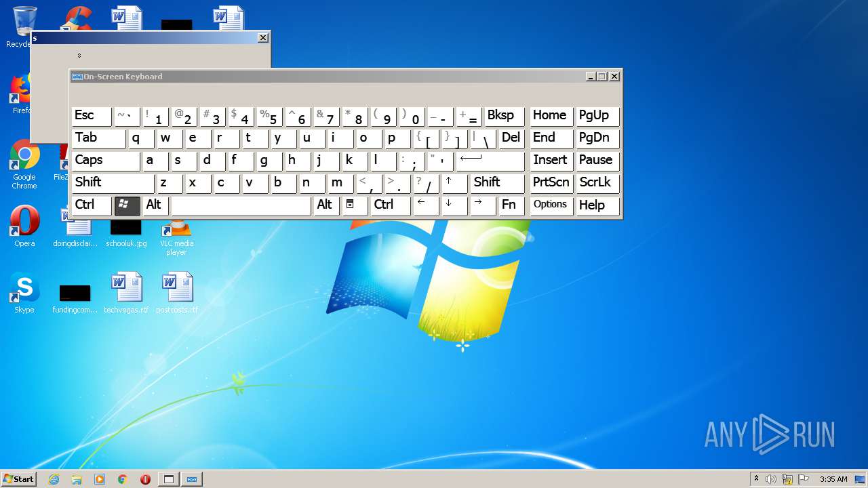Switch to On-Screen Keyboard taskbar button
868x488 pixels.
coord(192,479)
